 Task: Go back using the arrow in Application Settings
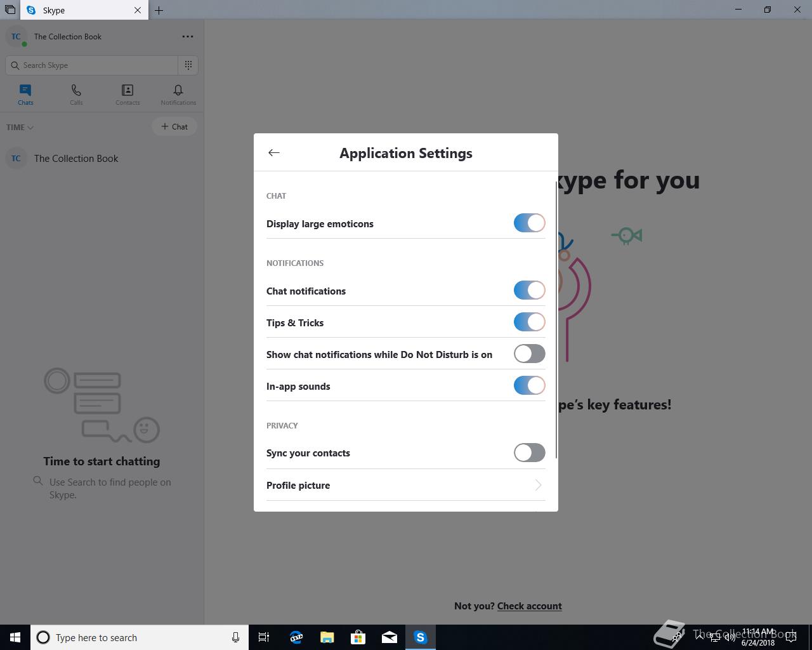[x=274, y=152]
